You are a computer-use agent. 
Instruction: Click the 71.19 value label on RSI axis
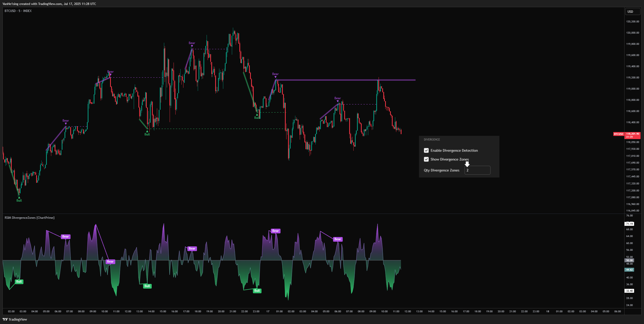pos(629,224)
